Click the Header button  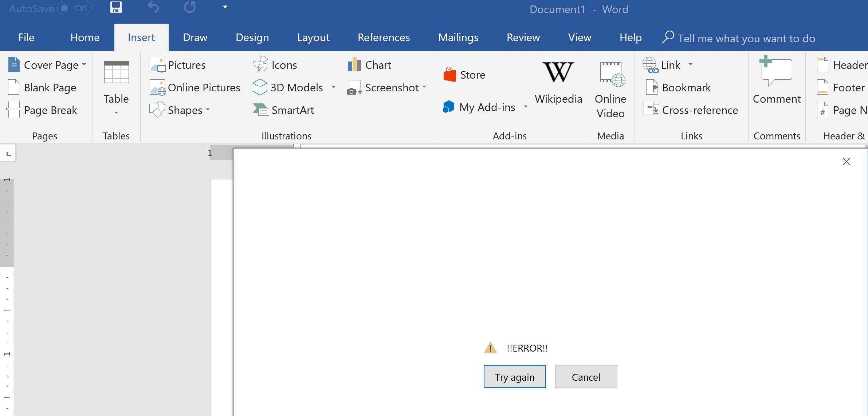842,65
